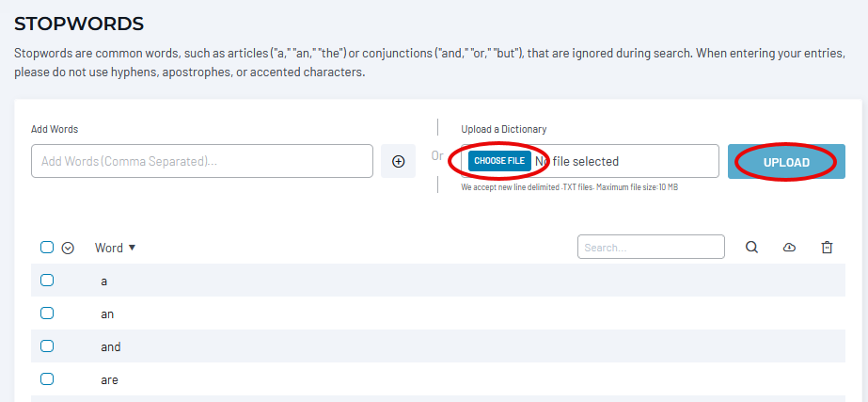The image size is (868, 402).
Task: Toggle the select-all checkbox in header
Action: [x=47, y=247]
